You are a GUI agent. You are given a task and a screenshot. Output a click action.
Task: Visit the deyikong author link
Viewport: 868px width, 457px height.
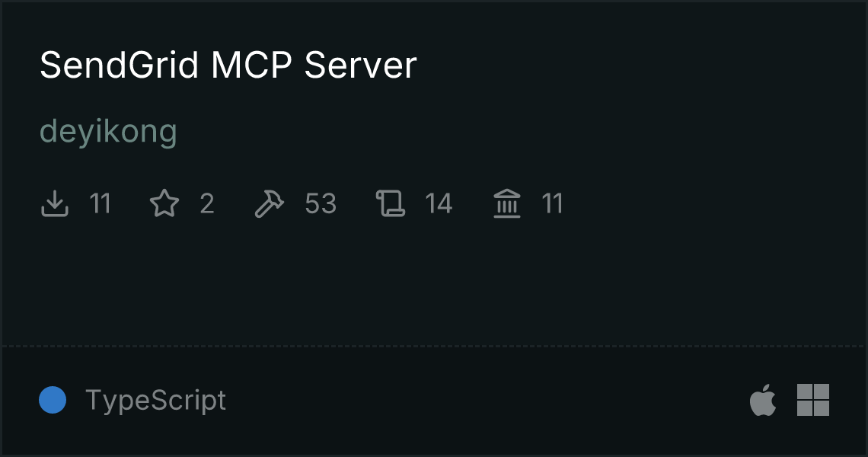(x=108, y=132)
